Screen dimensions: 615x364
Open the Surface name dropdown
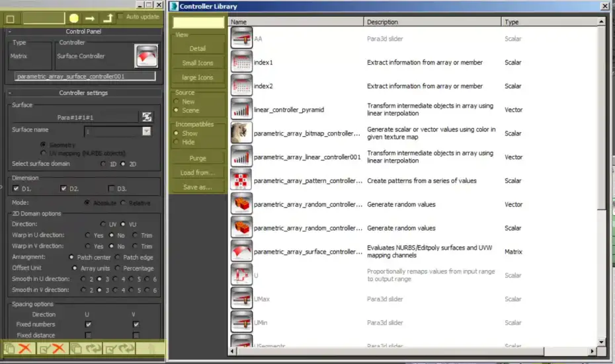pyautogui.click(x=146, y=131)
